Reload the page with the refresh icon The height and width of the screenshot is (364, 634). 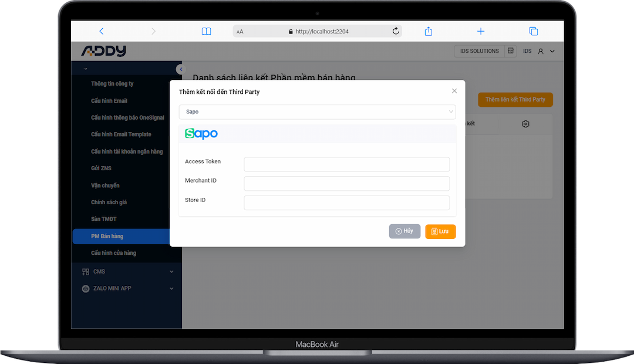[396, 31]
